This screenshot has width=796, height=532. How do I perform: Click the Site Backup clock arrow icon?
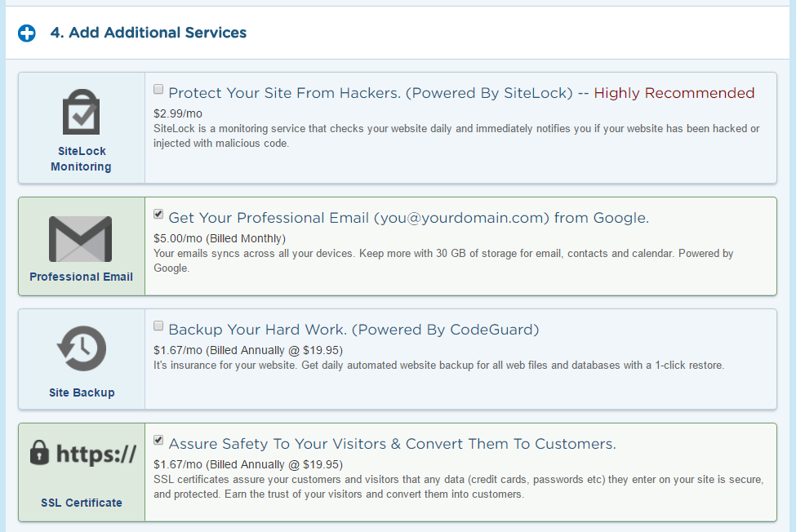pyautogui.click(x=81, y=348)
